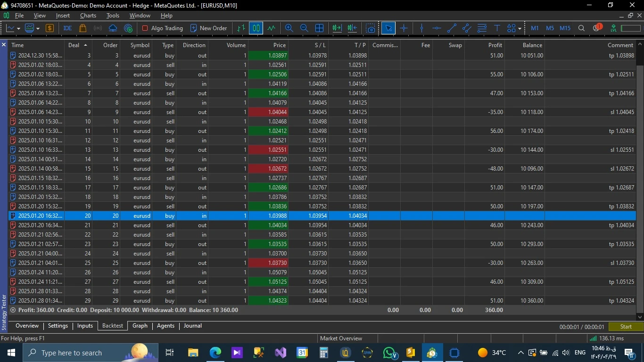Select the crosshair tool
The height and width of the screenshot is (362, 644).
pyautogui.click(x=404, y=28)
